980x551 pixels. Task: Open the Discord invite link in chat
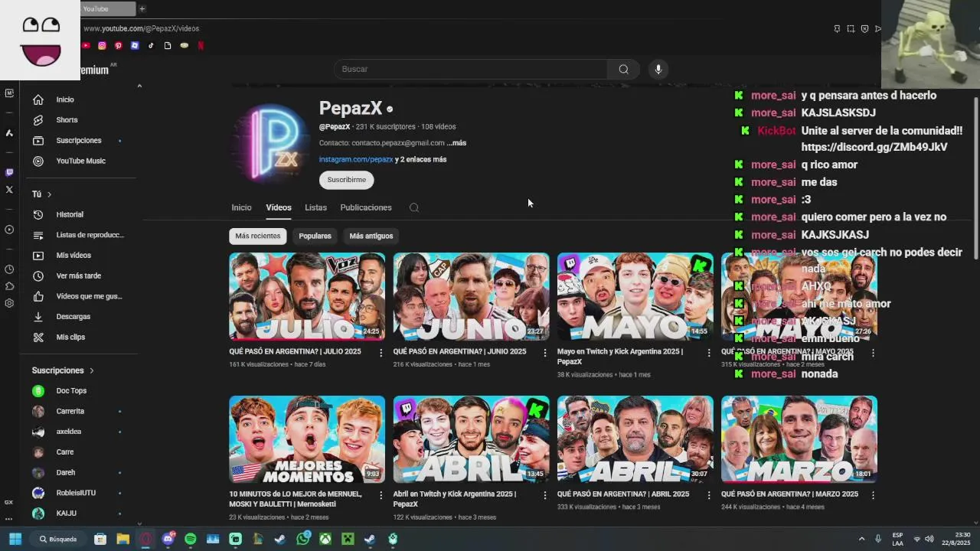[874, 147]
